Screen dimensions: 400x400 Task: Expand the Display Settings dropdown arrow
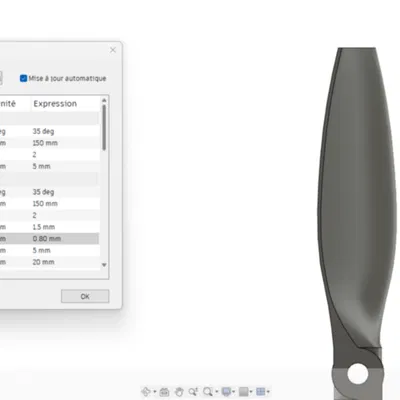234,392
